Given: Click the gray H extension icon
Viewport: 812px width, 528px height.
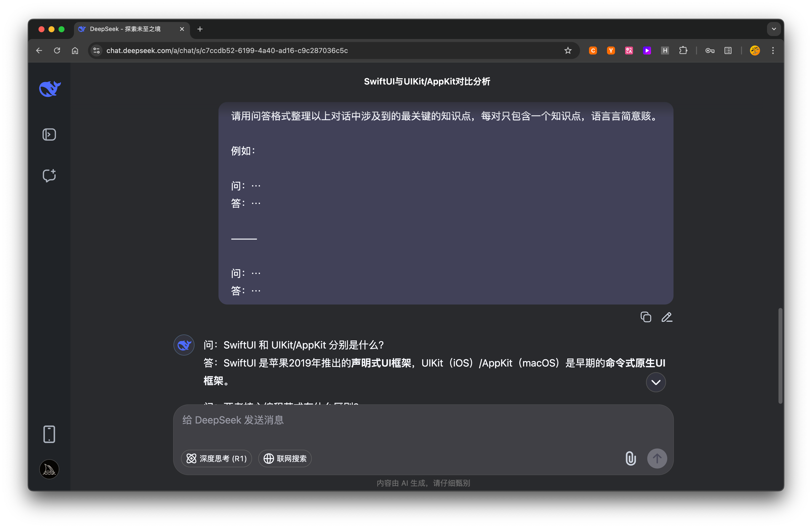Looking at the screenshot, I should click(x=664, y=50).
